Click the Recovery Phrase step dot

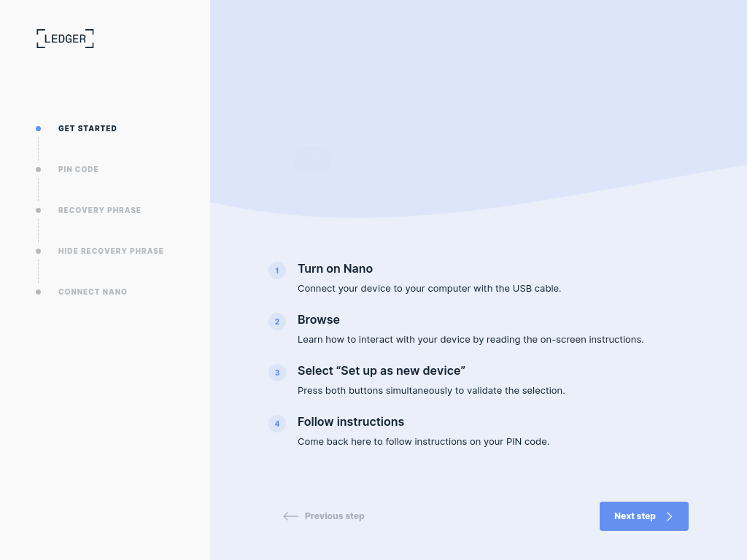click(39, 211)
